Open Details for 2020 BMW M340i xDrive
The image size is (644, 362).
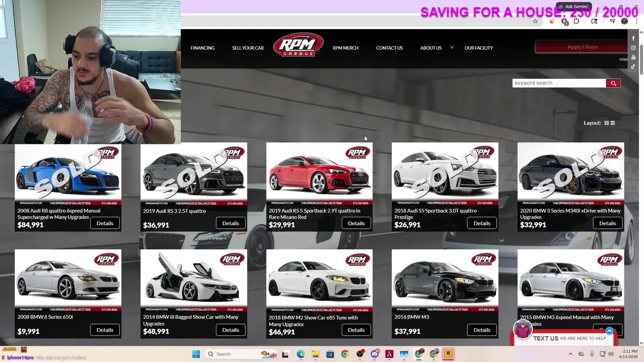point(607,223)
